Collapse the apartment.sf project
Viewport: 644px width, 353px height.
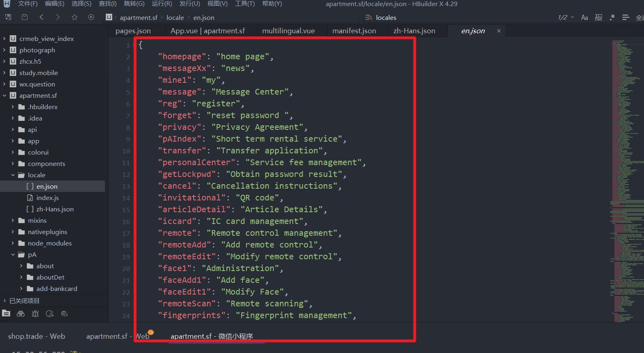tap(4, 95)
